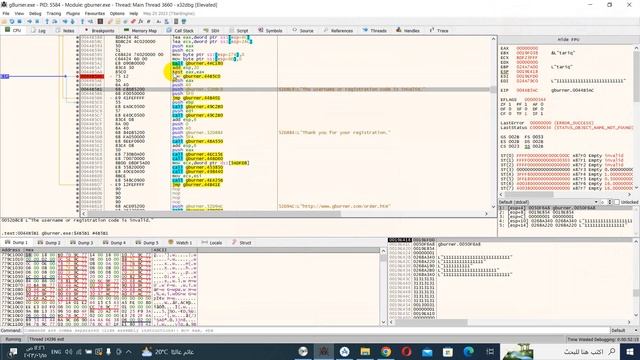Switch to the Call Stack tab
The width and height of the screenshot is (640, 360).
(180, 31)
